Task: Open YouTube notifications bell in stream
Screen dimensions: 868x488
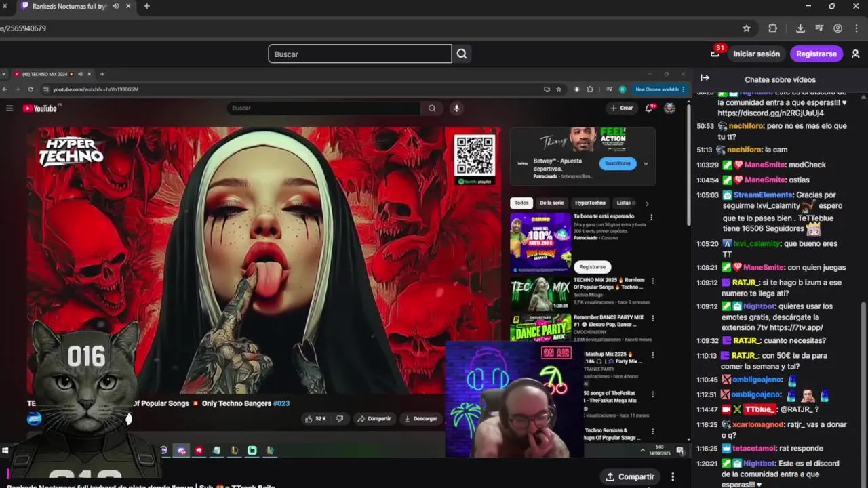Action: click(x=650, y=108)
